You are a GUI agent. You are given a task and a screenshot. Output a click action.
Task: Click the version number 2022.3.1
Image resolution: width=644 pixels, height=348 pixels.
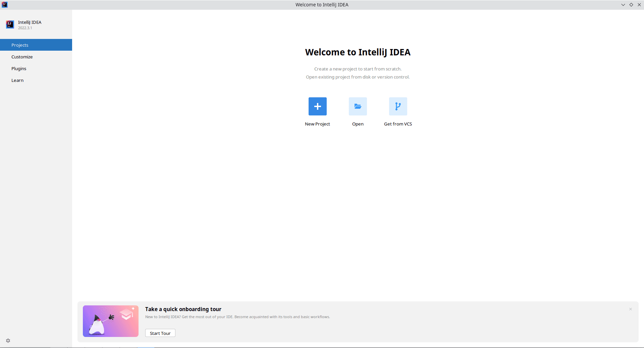[25, 28]
